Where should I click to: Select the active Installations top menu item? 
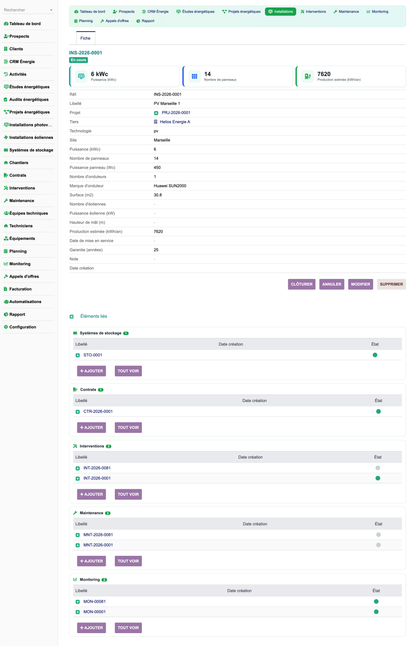(x=281, y=12)
